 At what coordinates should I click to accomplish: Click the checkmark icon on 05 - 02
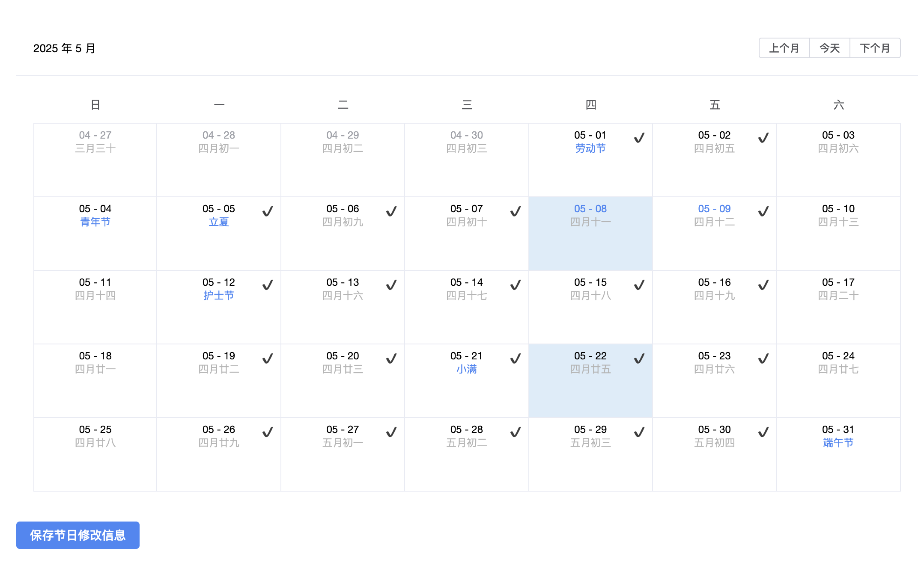(763, 138)
